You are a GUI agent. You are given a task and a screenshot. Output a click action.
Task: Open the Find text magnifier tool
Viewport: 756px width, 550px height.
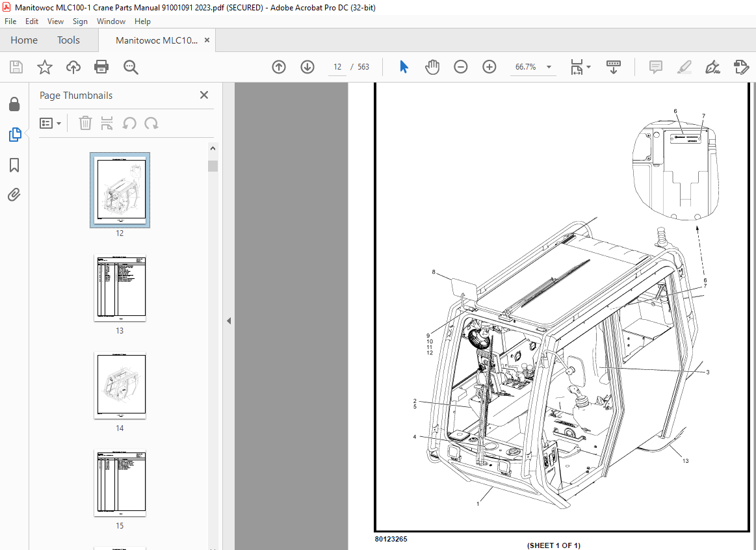(x=131, y=68)
